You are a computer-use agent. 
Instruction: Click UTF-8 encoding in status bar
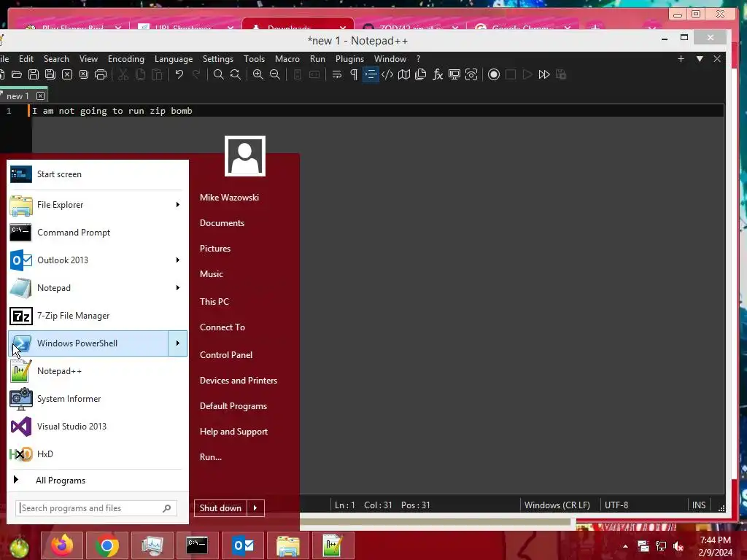pyautogui.click(x=616, y=505)
